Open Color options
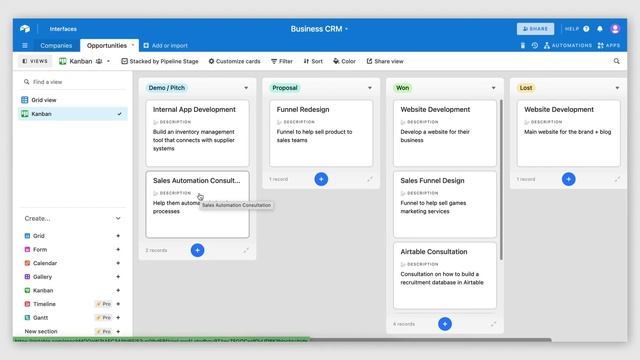The height and width of the screenshot is (360, 640). pos(344,61)
